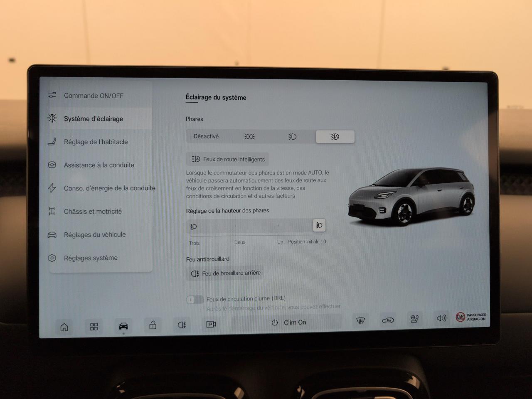532x399 pixels.
Task: Toggle Feux de route intelligents
Action: tap(228, 159)
